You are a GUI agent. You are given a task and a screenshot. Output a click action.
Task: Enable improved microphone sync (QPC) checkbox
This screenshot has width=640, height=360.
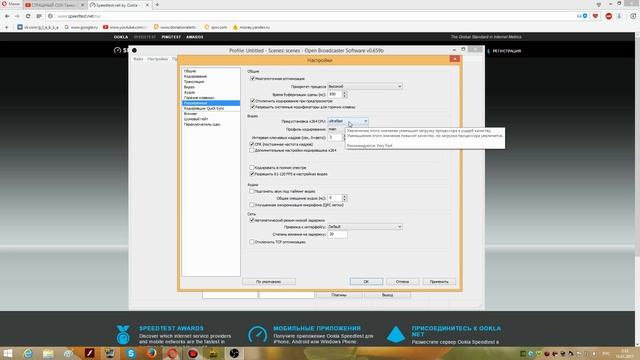[252, 205]
